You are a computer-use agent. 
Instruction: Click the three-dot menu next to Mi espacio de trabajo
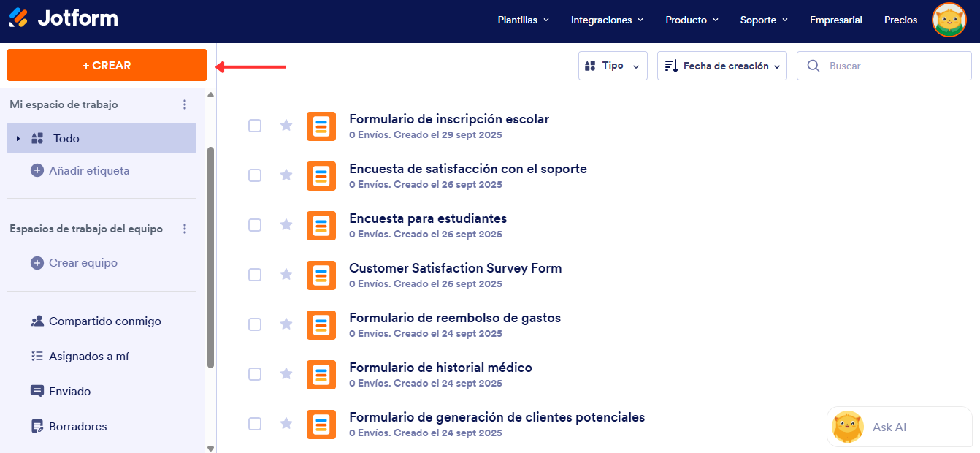[x=184, y=104]
